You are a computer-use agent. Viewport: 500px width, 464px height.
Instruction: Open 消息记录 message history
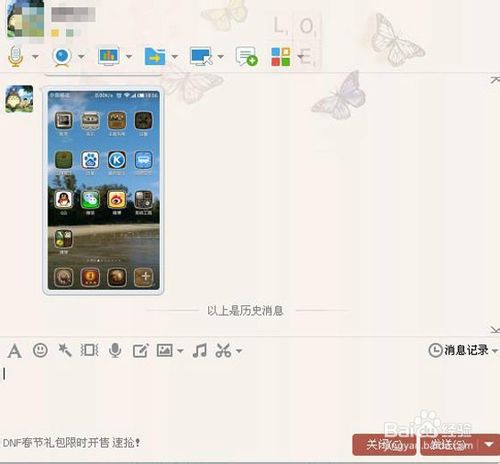coord(459,350)
